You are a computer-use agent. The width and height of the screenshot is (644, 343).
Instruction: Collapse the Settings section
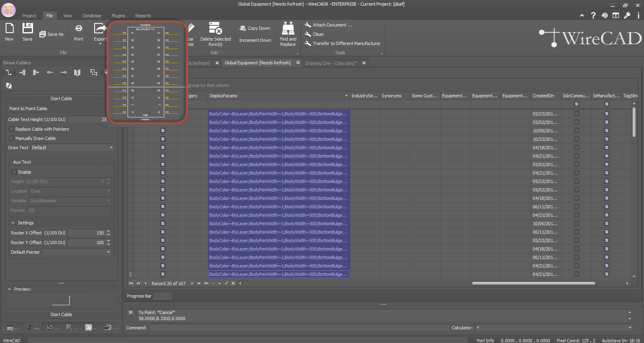pos(13,223)
